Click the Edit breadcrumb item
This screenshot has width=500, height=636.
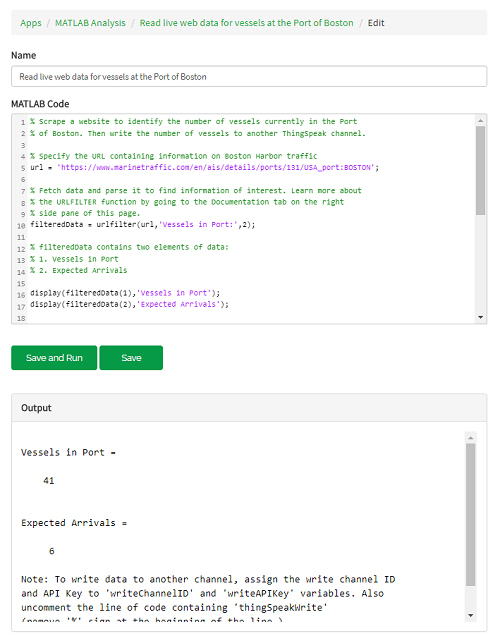tap(376, 23)
